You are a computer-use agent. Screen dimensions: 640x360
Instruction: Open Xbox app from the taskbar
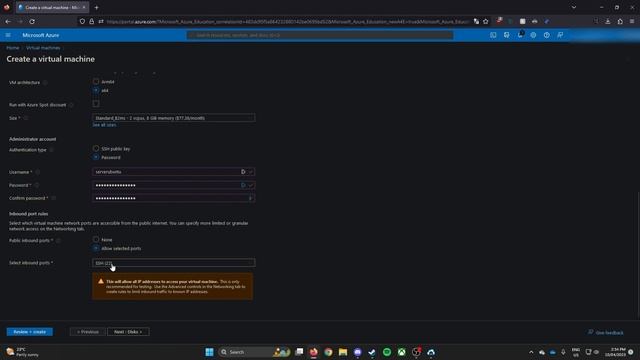tap(402, 352)
